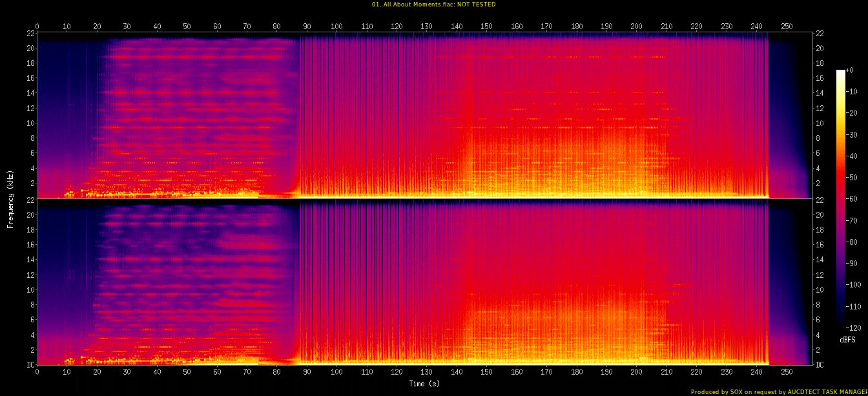Click the 200 second tick on bottom time axis
The height and width of the screenshot is (396, 868).
637,373
